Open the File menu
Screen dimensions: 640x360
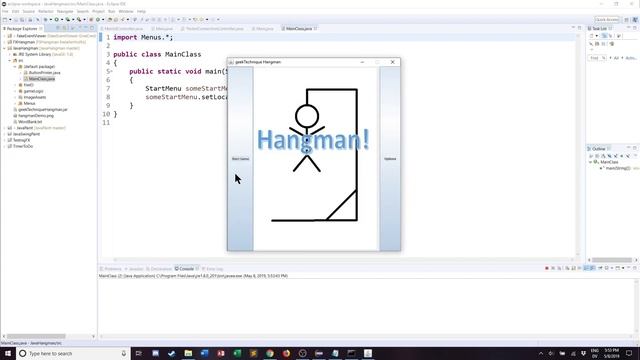(x=5, y=11)
